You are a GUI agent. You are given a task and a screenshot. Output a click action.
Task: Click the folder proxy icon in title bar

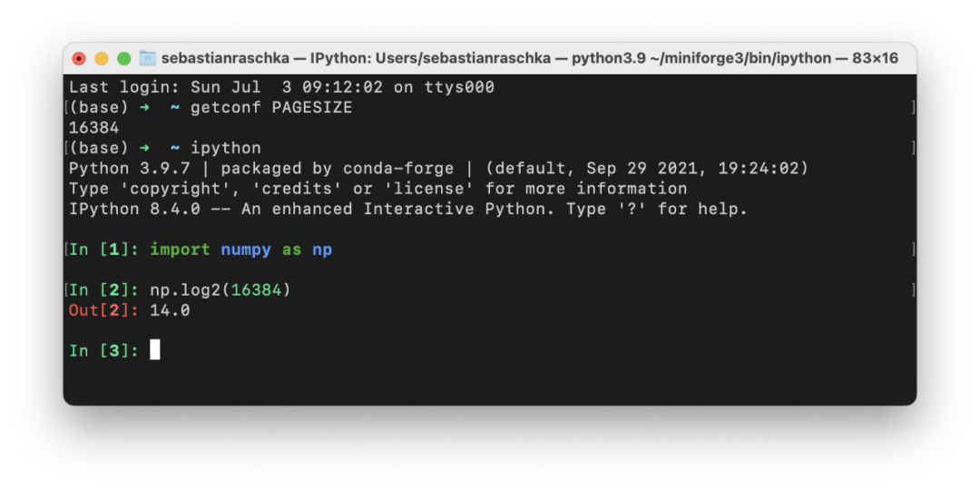(x=147, y=58)
